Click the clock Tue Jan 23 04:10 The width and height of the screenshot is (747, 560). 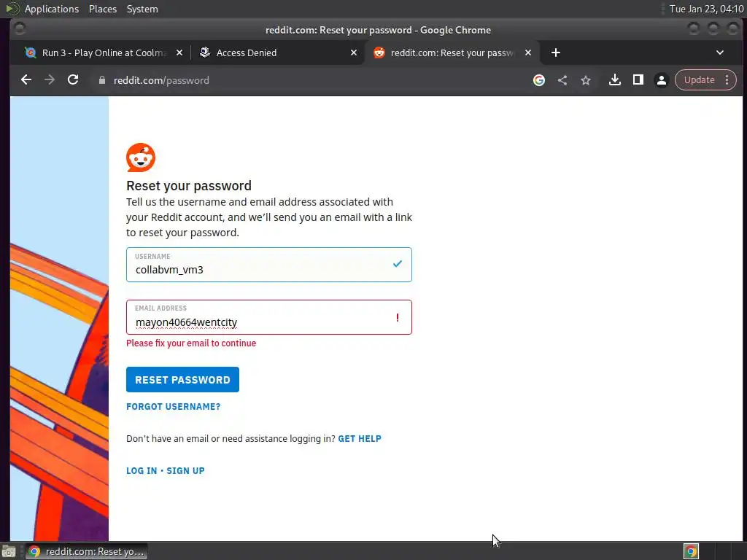point(706,9)
